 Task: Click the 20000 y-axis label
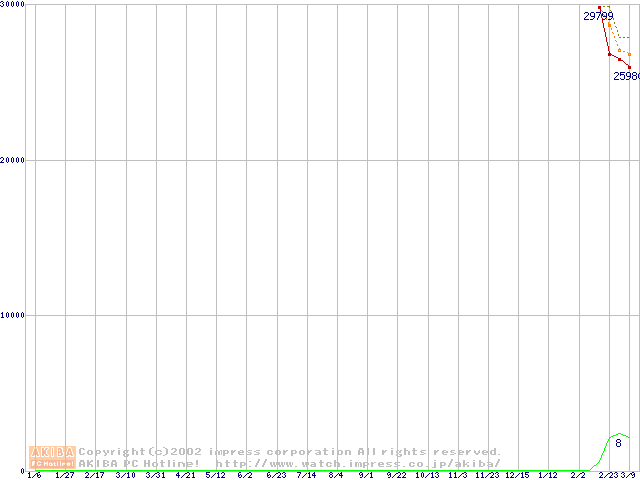pyautogui.click(x=13, y=160)
